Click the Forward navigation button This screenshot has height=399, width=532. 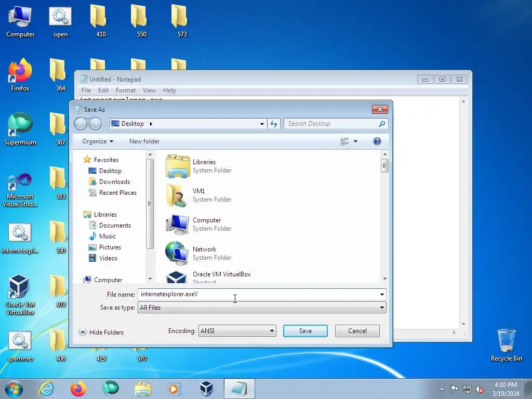point(95,124)
